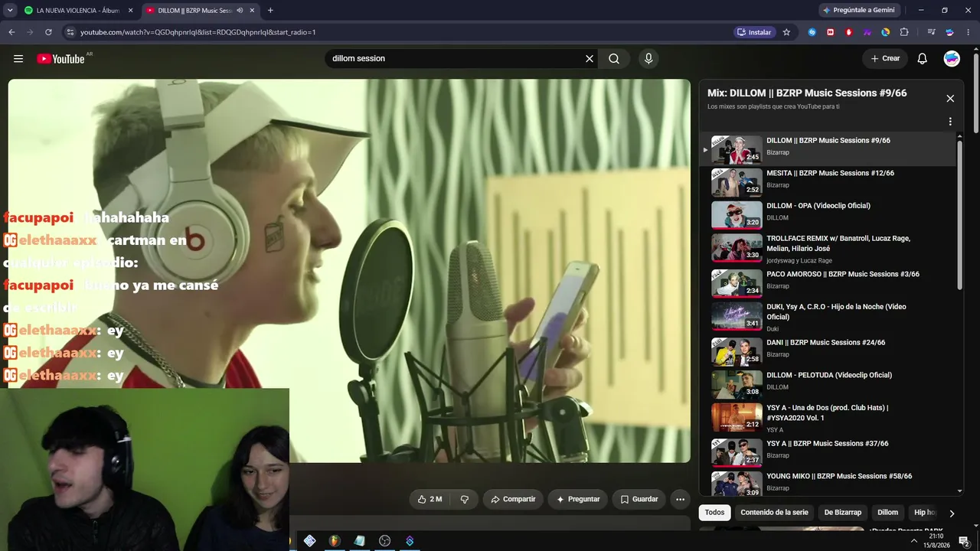The width and height of the screenshot is (980, 551).
Task: Open FL Studio from the taskbar
Action: tap(334, 541)
